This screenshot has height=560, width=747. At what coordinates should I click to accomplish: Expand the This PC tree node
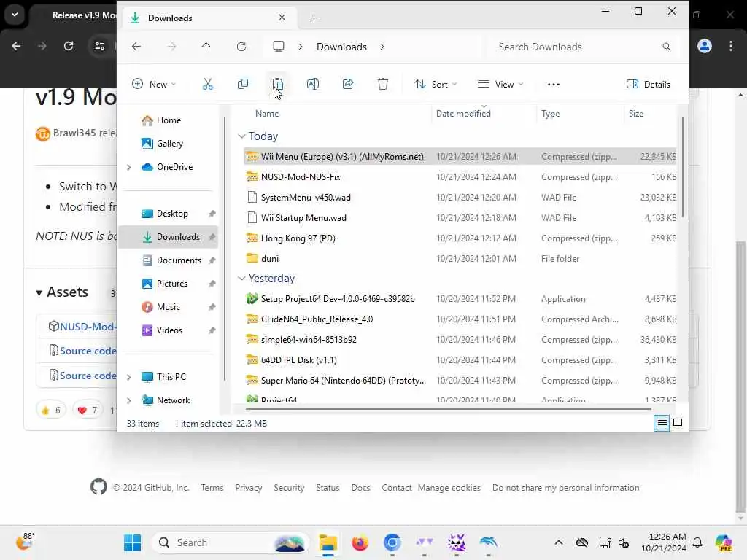[x=128, y=377]
